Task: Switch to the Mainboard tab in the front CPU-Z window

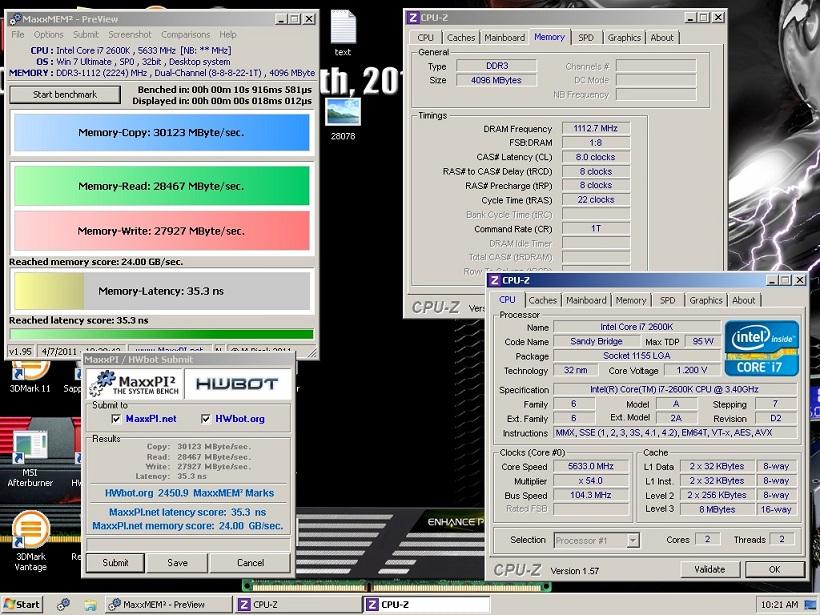Action: [586, 300]
